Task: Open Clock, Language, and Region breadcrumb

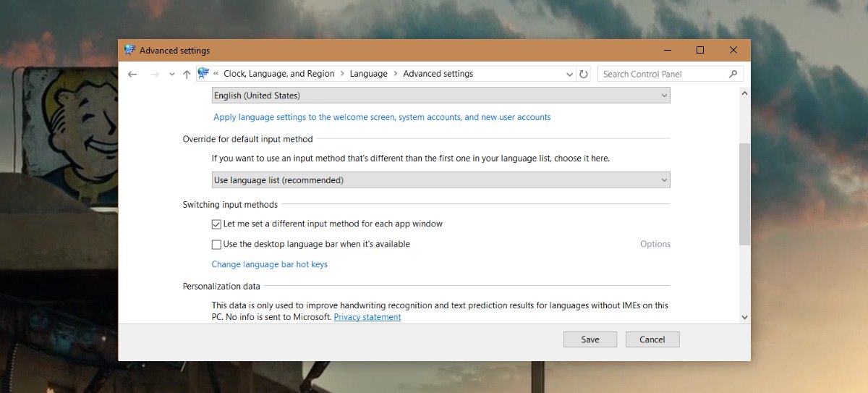Action: click(279, 74)
